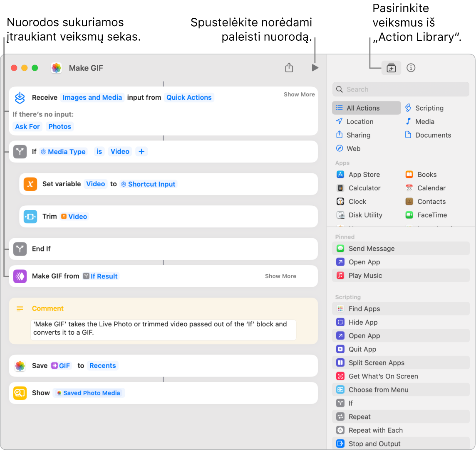The height and width of the screenshot is (451, 476).
Task: Click in the actions Search field
Action: coord(401,89)
